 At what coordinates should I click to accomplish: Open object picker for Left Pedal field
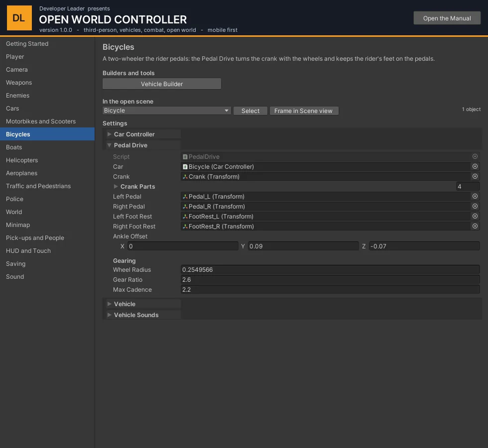click(x=475, y=196)
